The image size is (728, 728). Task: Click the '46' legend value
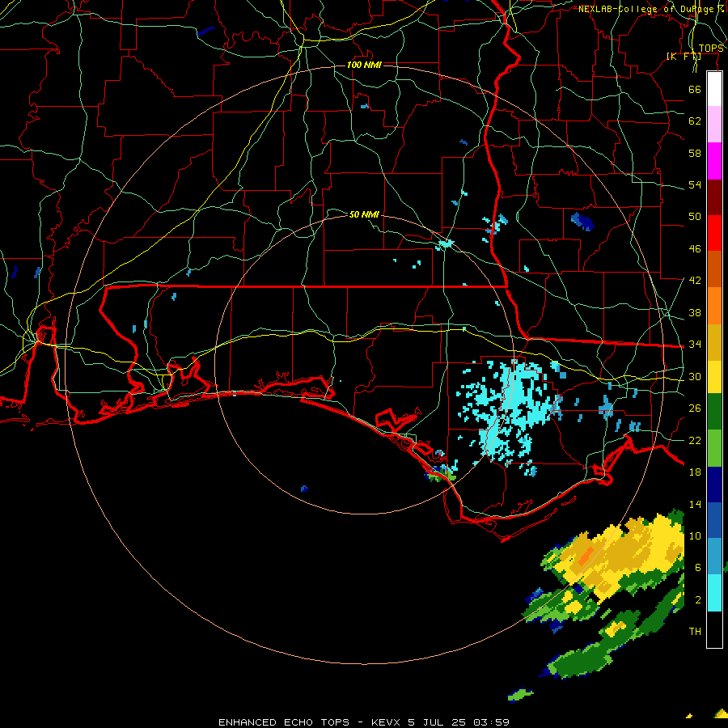pyautogui.click(x=695, y=249)
